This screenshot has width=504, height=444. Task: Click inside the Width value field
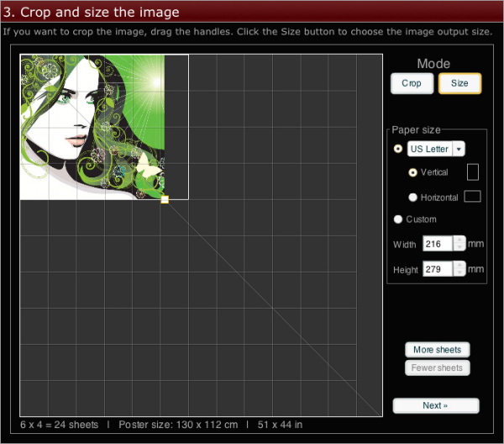[x=437, y=244]
